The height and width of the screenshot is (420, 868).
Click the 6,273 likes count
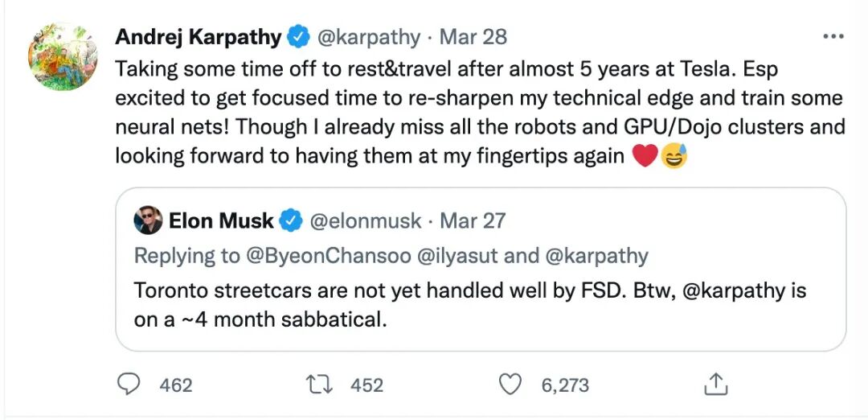coord(565,385)
